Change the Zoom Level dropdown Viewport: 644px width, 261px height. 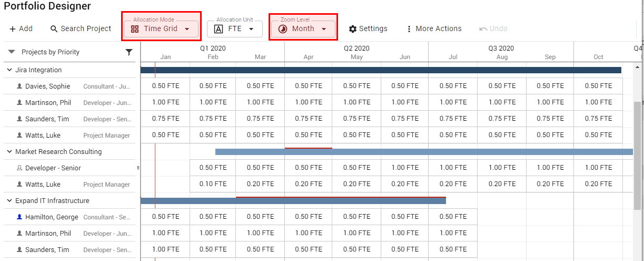303,29
